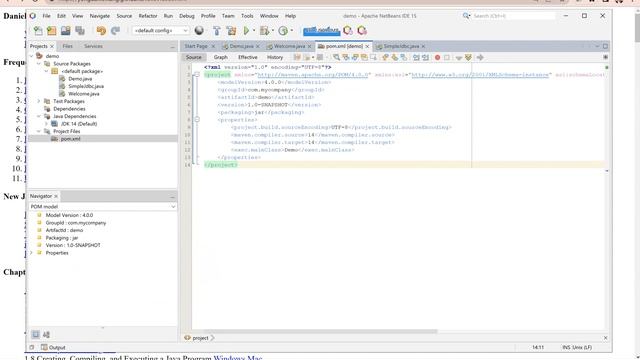Select SimpleJdbc.java in Projects tree

[86, 86]
